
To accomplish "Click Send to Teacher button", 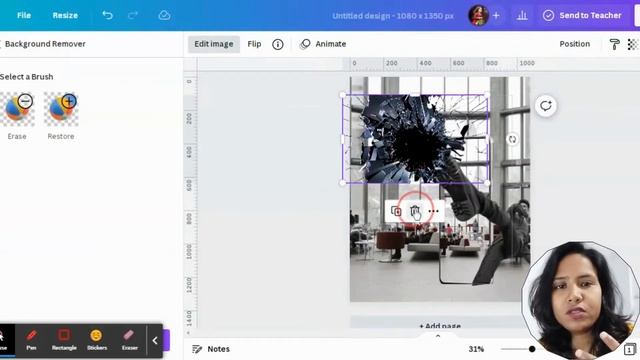I will pyautogui.click(x=582, y=16).
